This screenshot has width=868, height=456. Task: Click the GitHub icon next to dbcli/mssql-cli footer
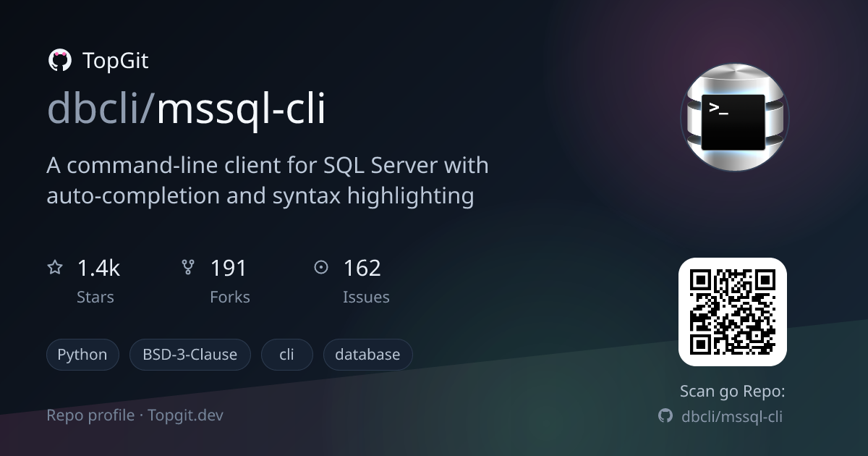click(665, 416)
